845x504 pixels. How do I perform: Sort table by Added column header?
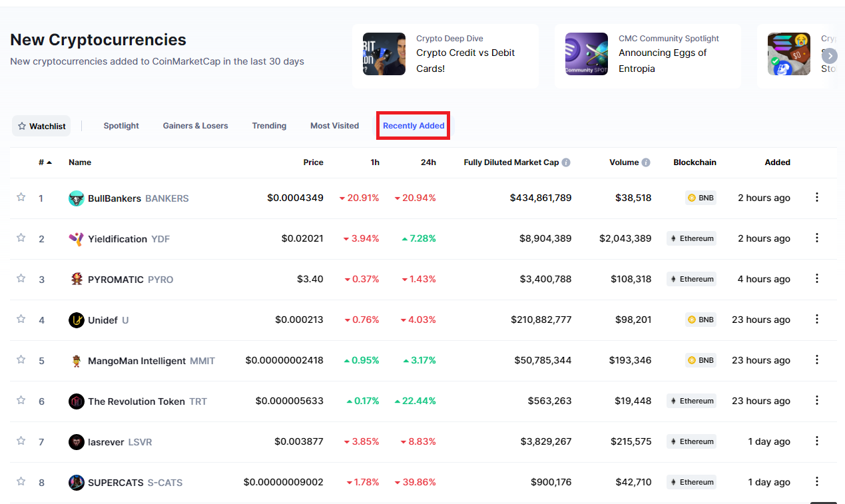(x=777, y=162)
